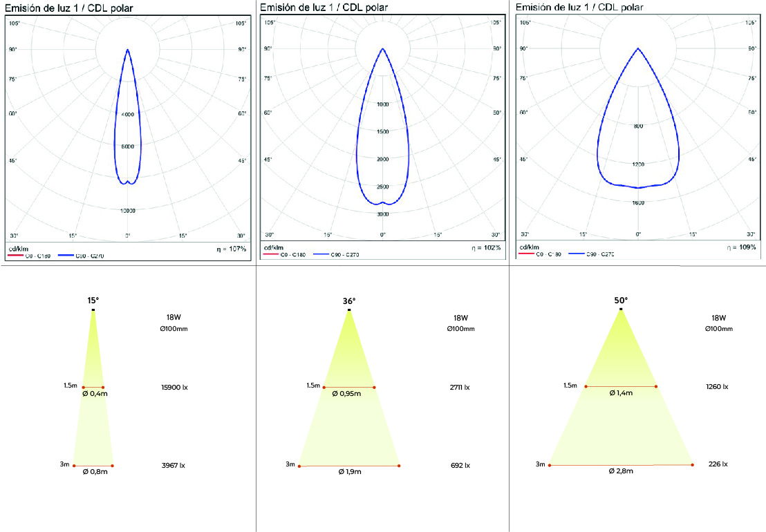
Task: Click the 10000 scale label in left polar chart
Action: click(x=127, y=210)
